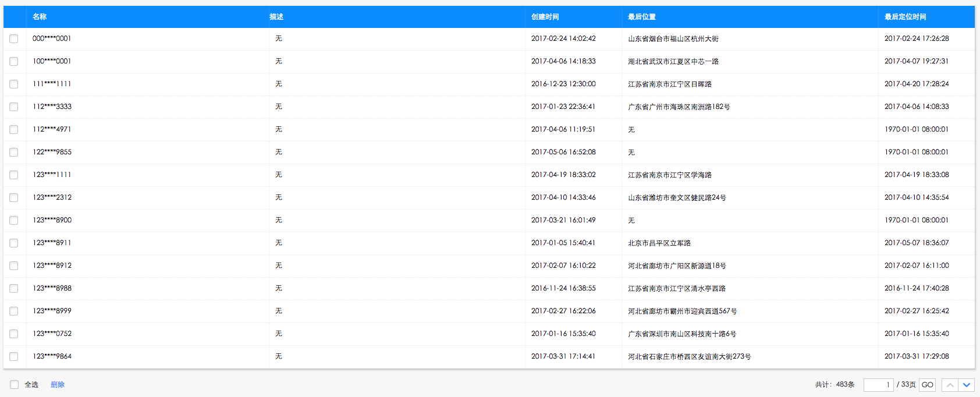Check the box beside 112****3333
Viewport: 980px width, 397px height.
point(14,107)
